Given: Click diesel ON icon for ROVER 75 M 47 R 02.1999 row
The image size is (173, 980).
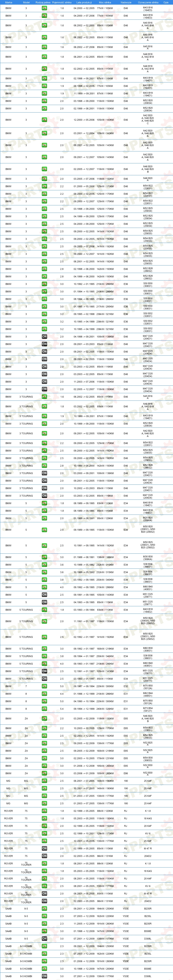Looking at the screenshot, I should pyautogui.click(x=44, y=848).
